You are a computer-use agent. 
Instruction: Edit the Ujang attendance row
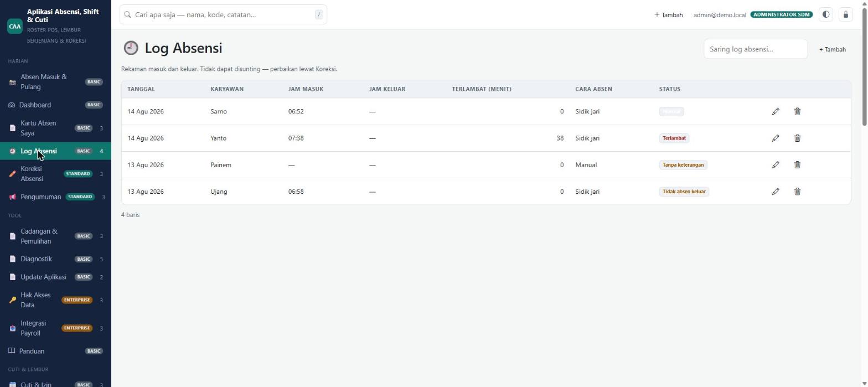point(776,192)
